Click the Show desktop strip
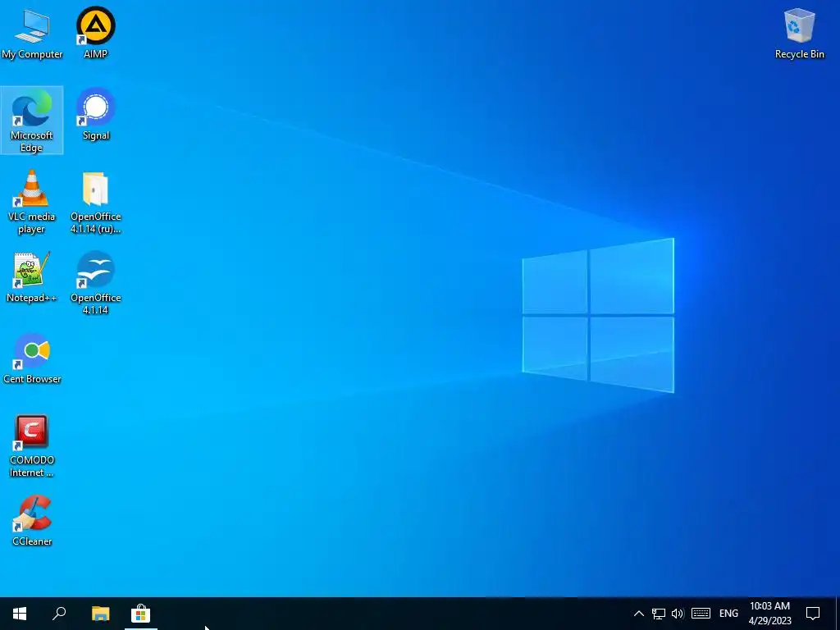 click(x=838, y=614)
